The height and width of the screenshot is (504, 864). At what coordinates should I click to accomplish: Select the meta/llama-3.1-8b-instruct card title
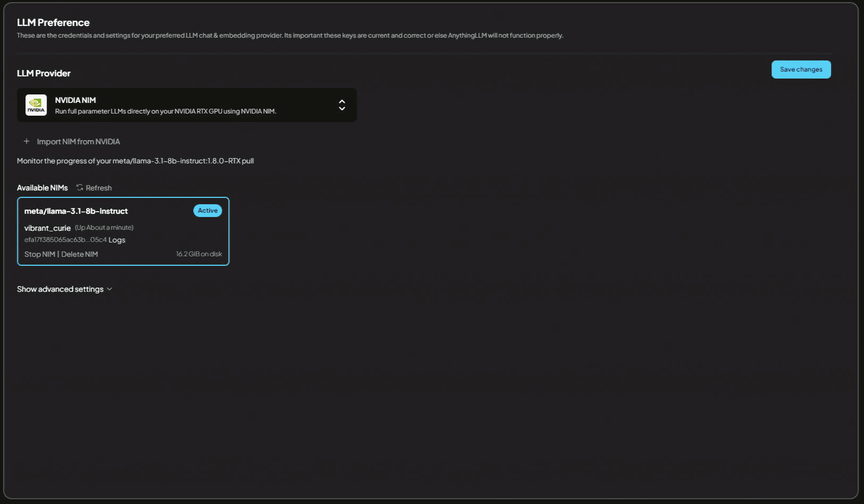[76, 211]
